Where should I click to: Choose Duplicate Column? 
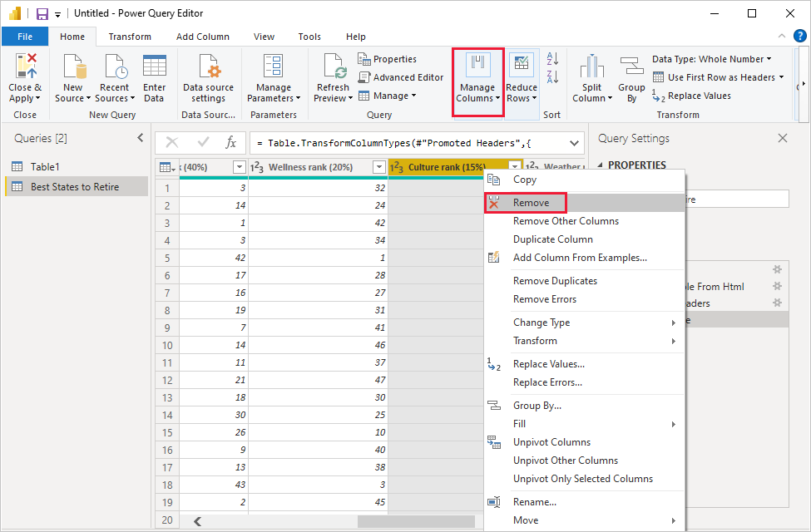pyautogui.click(x=585, y=239)
